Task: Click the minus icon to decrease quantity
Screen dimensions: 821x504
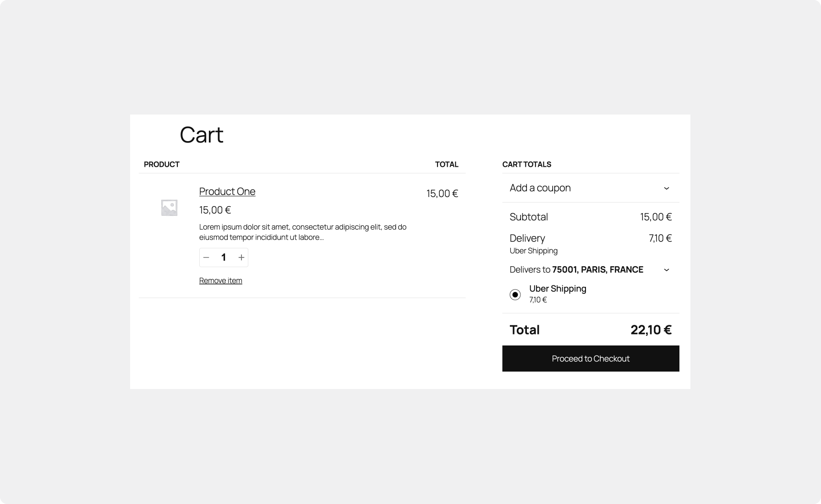Action: pos(206,257)
